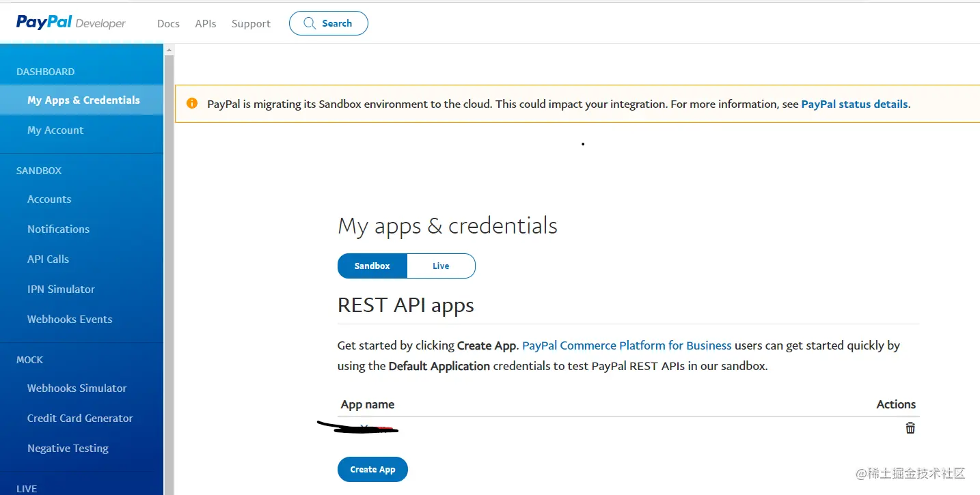Click the PayPal Developer logo
Viewport: 980px width, 495px height.
71,23
